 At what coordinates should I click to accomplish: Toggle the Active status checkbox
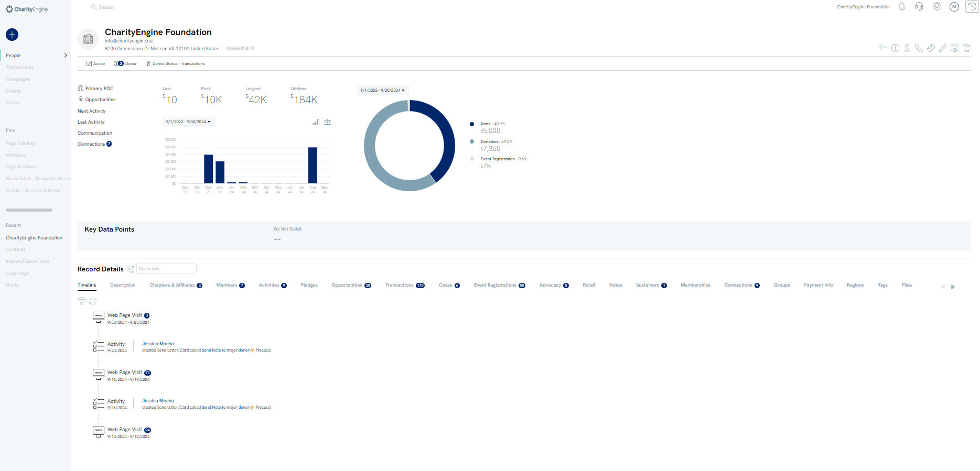pos(89,63)
